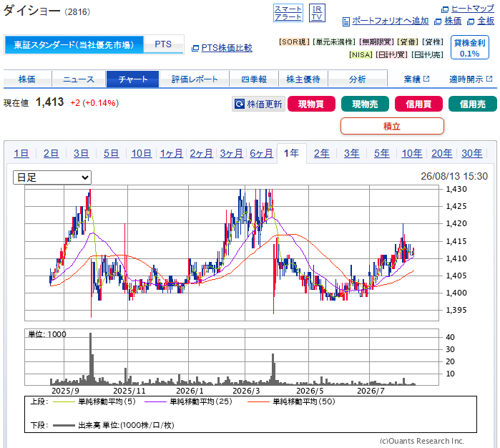This screenshot has width=500, height=448.
Task: Click the [無期限買] label
Action: [x=376, y=42]
